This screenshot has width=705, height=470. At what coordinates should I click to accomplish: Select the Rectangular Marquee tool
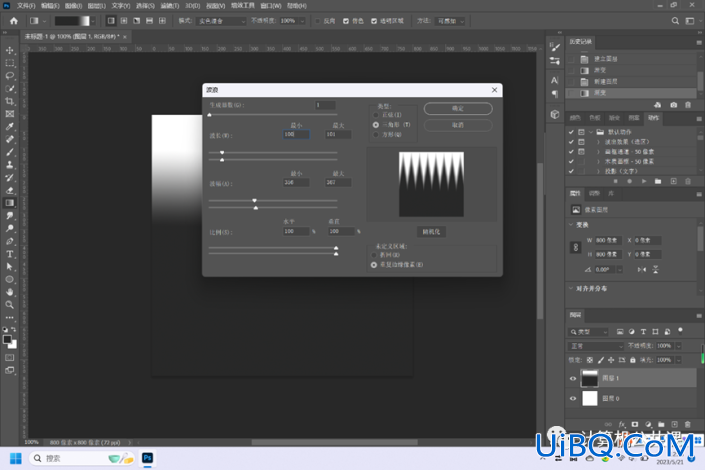pyautogui.click(x=9, y=63)
